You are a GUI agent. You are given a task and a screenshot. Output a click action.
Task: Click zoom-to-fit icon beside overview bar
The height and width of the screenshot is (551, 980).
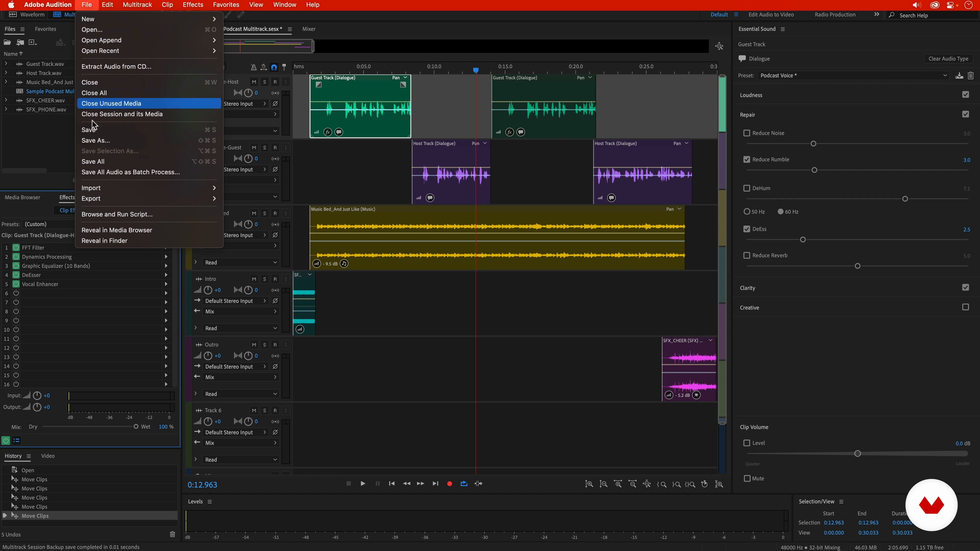719,46
